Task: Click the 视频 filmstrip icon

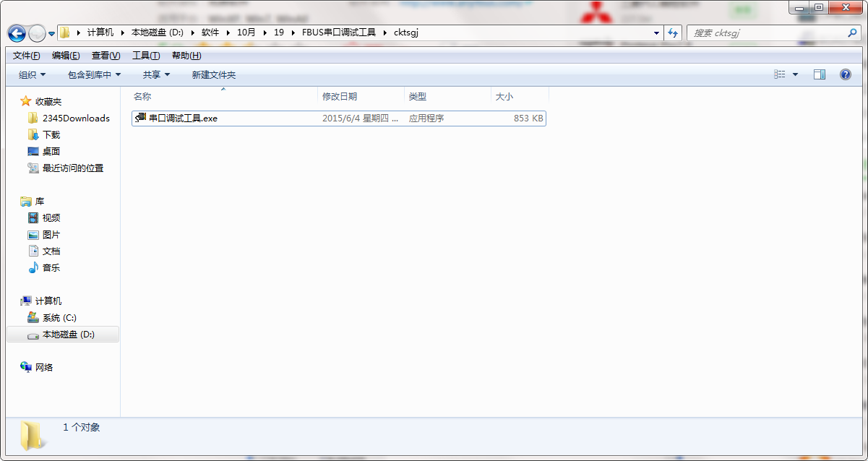Action: (x=33, y=217)
